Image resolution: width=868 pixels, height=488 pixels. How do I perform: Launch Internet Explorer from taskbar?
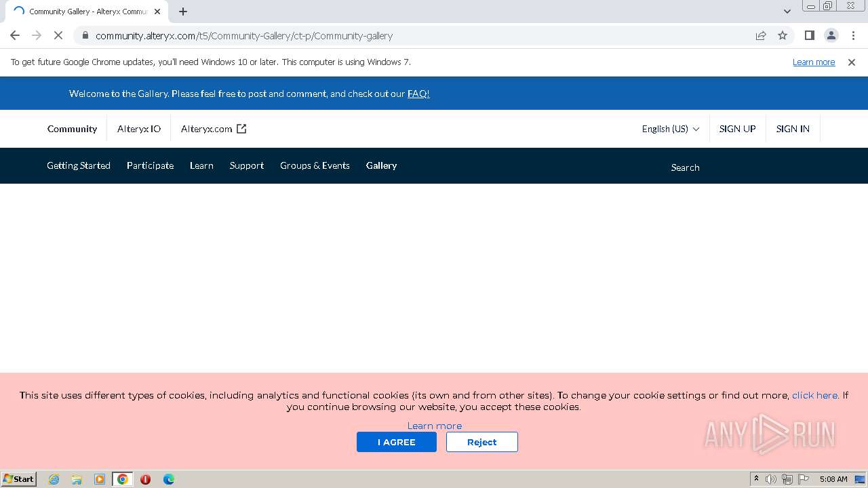[54, 479]
